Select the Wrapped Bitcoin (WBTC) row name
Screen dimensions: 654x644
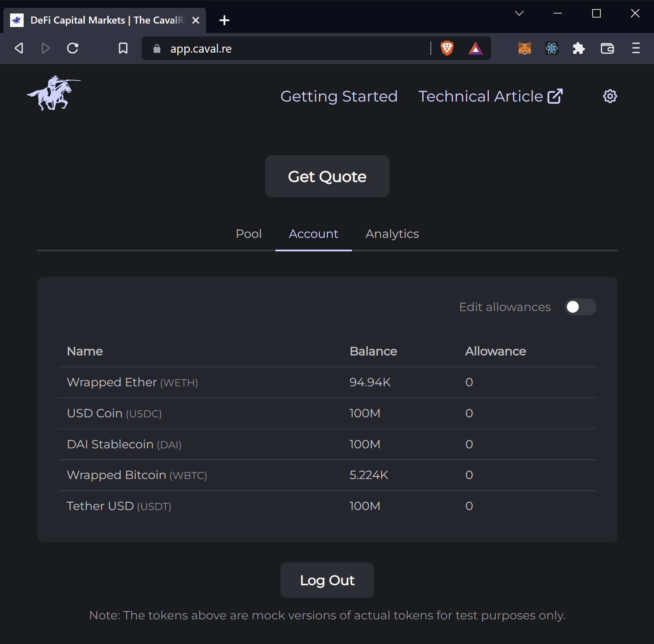coord(137,475)
